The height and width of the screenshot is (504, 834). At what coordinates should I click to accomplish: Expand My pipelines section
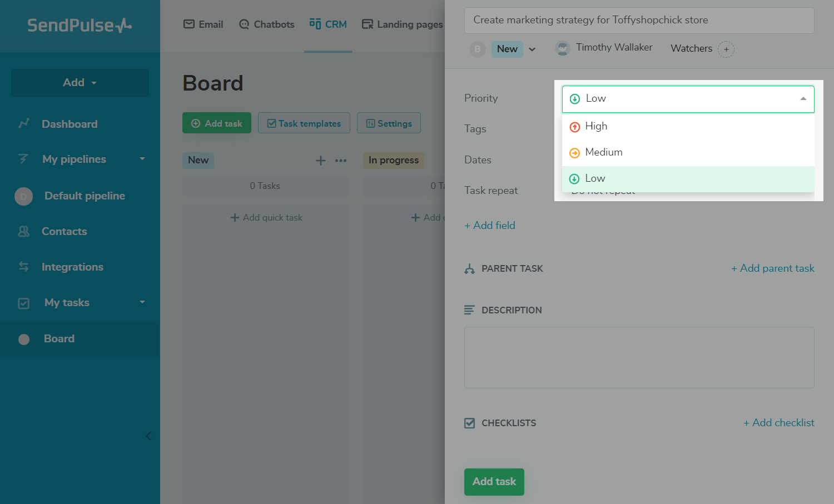142,159
